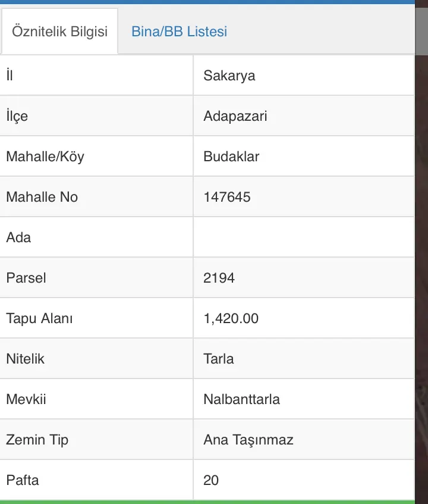This screenshot has height=504, width=428.
Task: Select the Öznitelik Bilgisi tab
Action: (59, 32)
